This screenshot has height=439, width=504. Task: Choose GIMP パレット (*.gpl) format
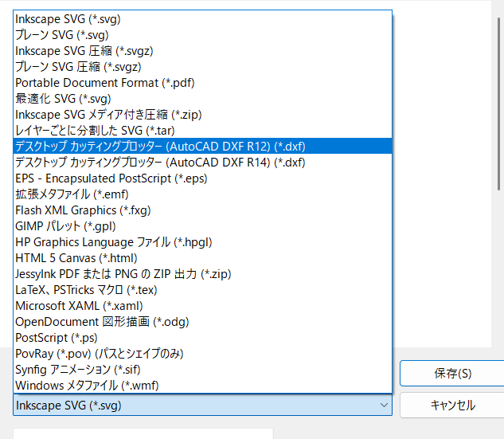pos(202,226)
